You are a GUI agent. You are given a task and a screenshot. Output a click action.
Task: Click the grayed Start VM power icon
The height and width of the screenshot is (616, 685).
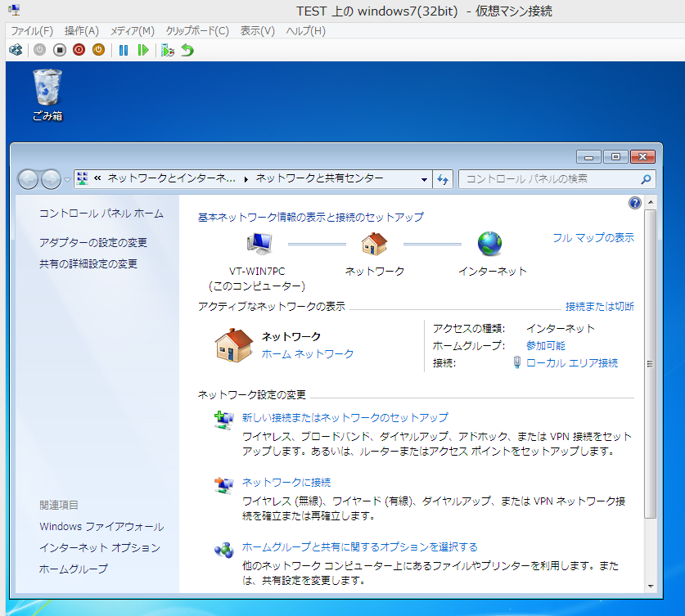[x=40, y=50]
